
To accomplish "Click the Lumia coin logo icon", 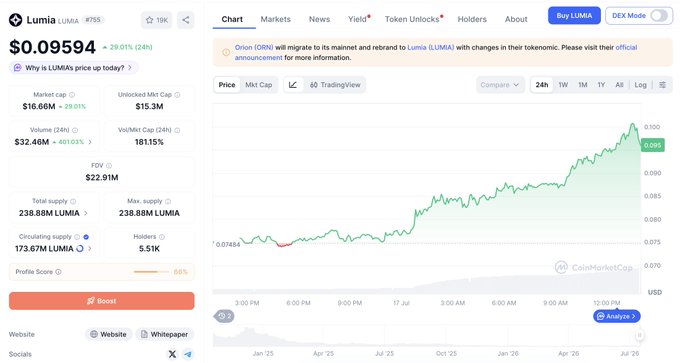I will coord(16,20).
